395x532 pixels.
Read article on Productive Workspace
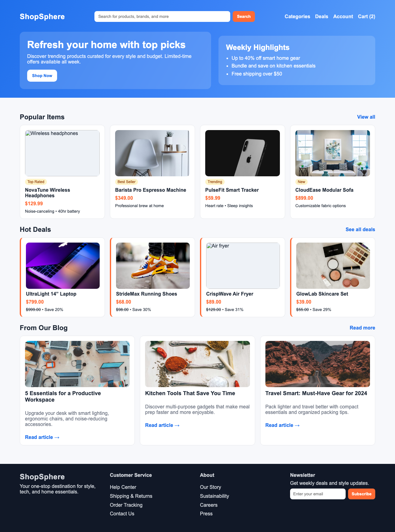coord(42,437)
